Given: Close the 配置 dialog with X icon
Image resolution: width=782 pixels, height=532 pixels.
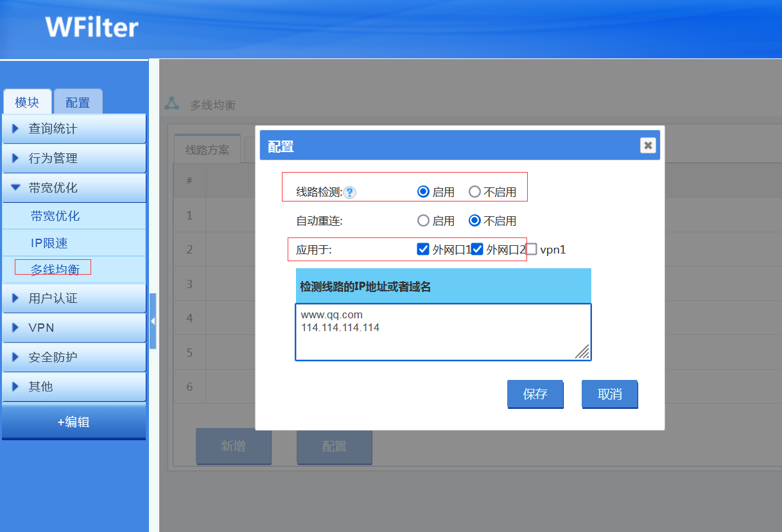Looking at the screenshot, I should [648, 146].
